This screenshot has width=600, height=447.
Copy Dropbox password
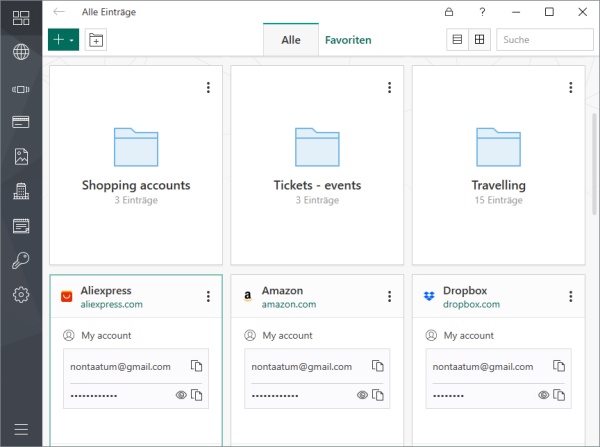tap(559, 395)
